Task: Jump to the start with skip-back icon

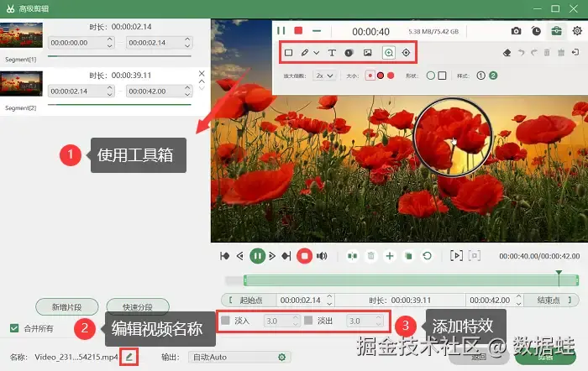Action: [224, 256]
